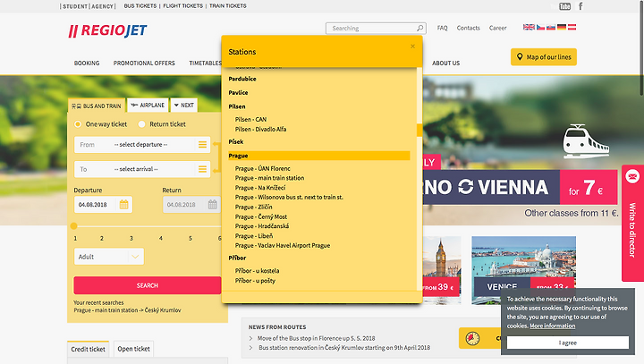The height and width of the screenshot is (364, 644).
Task: Set passenger slider to 5
Action: click(191, 238)
